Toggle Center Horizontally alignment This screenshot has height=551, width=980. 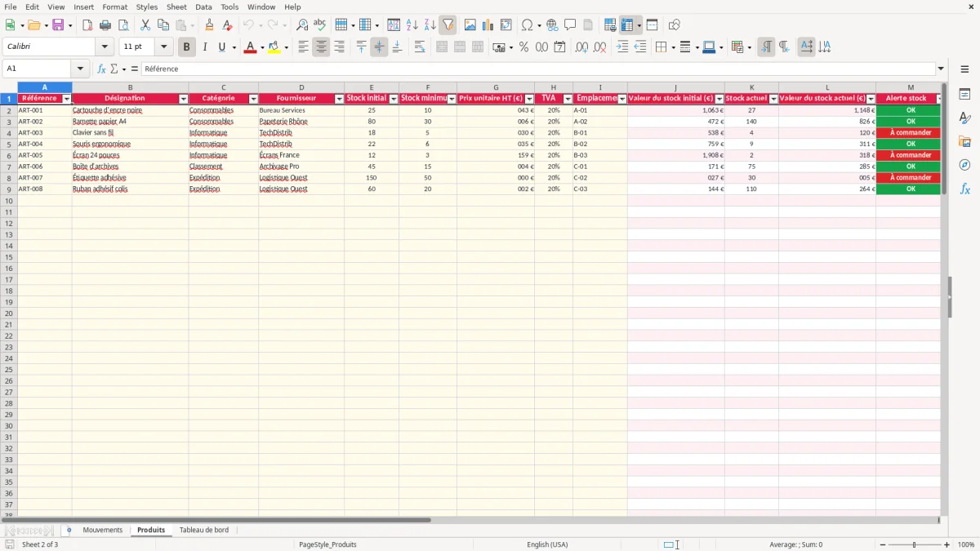pos(321,47)
